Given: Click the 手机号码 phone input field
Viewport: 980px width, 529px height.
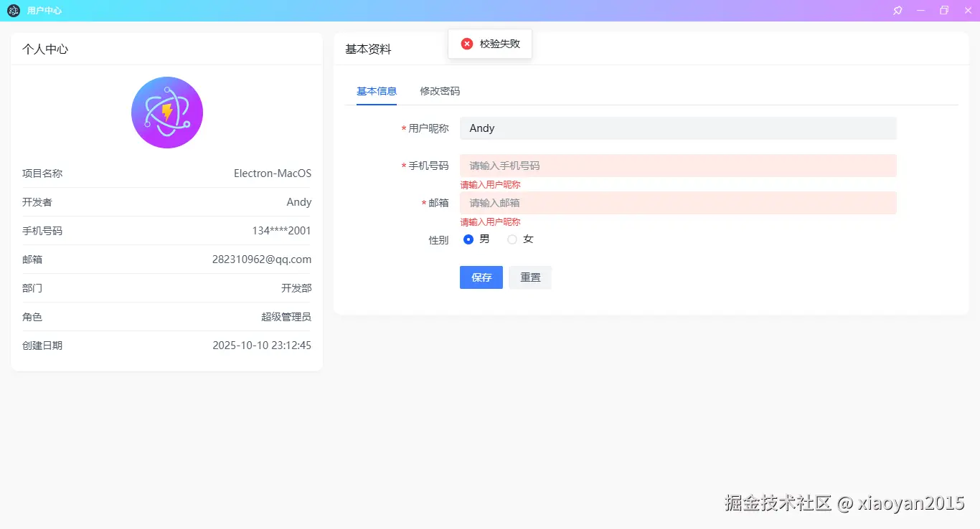Looking at the screenshot, I should coord(678,166).
